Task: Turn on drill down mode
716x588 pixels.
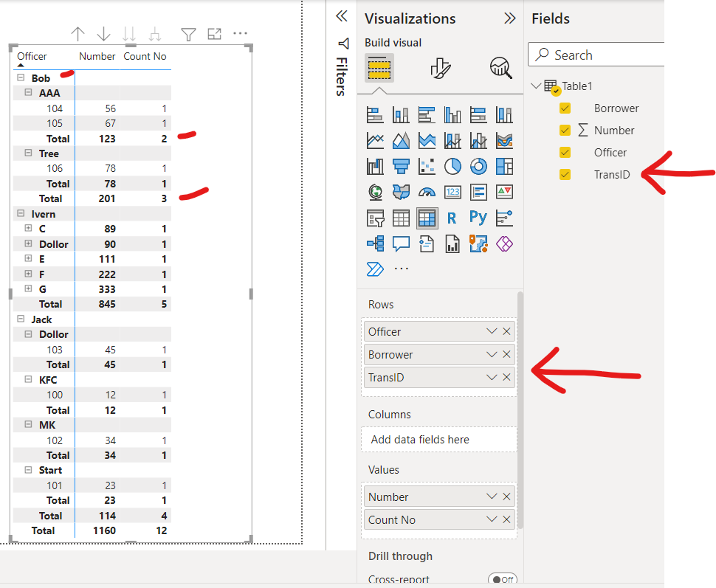Action: [x=103, y=33]
